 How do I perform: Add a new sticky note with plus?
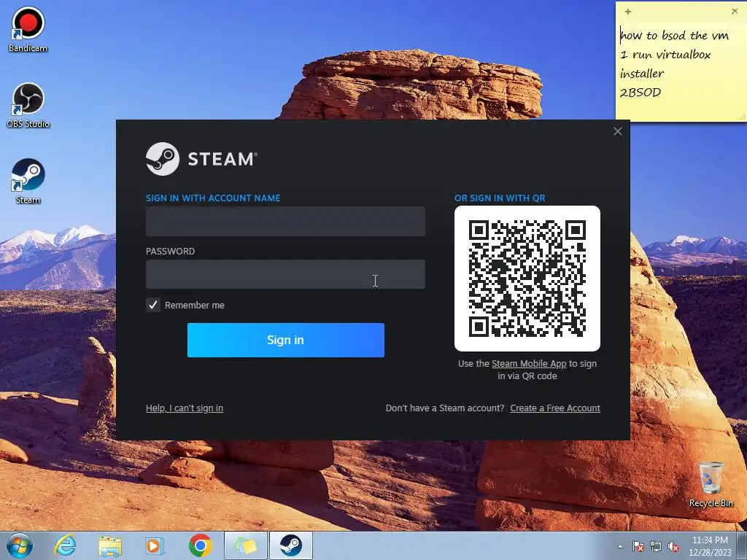pyautogui.click(x=628, y=12)
